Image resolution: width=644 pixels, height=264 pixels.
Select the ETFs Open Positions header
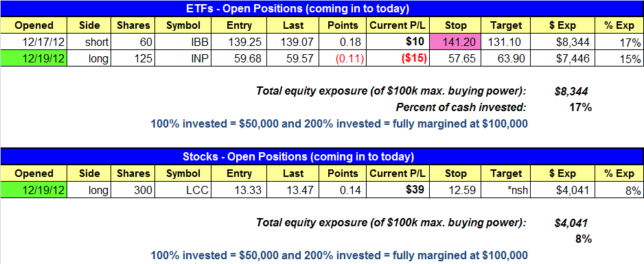(x=321, y=8)
